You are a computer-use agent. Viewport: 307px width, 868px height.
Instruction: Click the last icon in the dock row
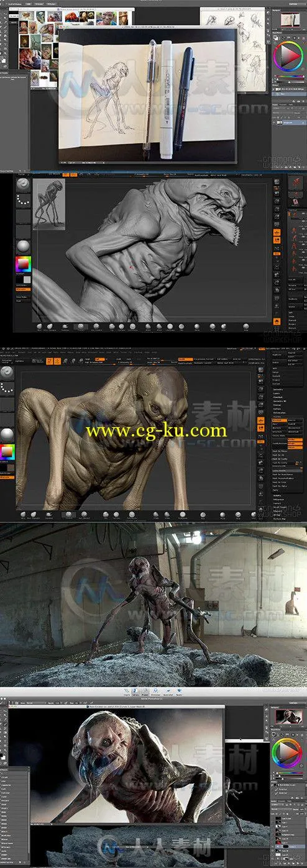tap(180, 690)
